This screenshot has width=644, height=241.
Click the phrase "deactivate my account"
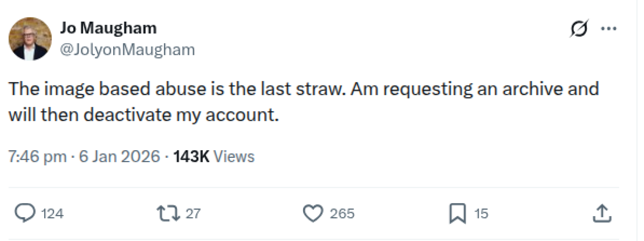pos(180,115)
